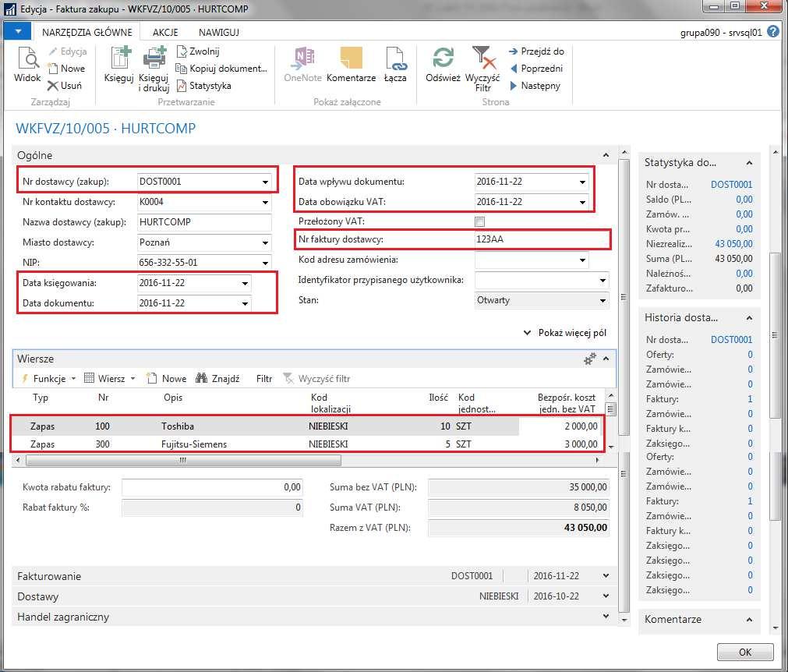Image resolution: width=788 pixels, height=672 pixels.
Task: Collapse the Historia dosta... factbox
Action: pos(749,318)
